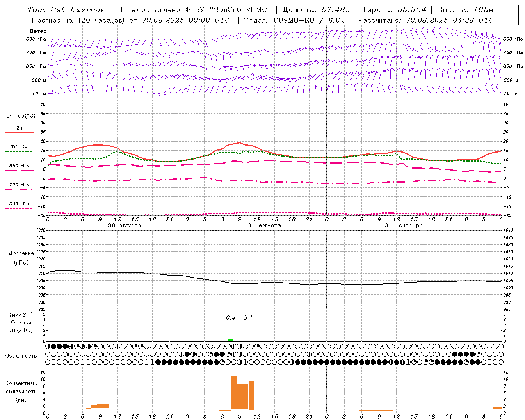
Task: Click the 0.4 precipitation value
Action: pyautogui.click(x=231, y=318)
